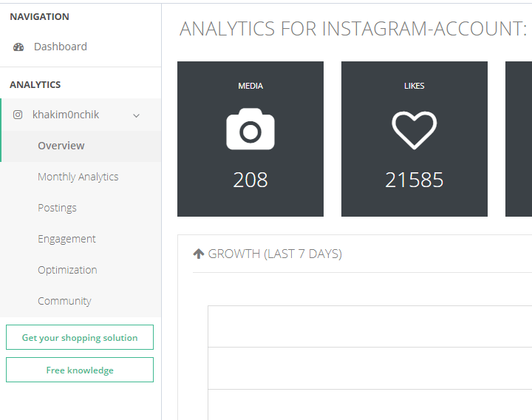Go to the Overview section
Screen dimensions: 532x420
61,146
